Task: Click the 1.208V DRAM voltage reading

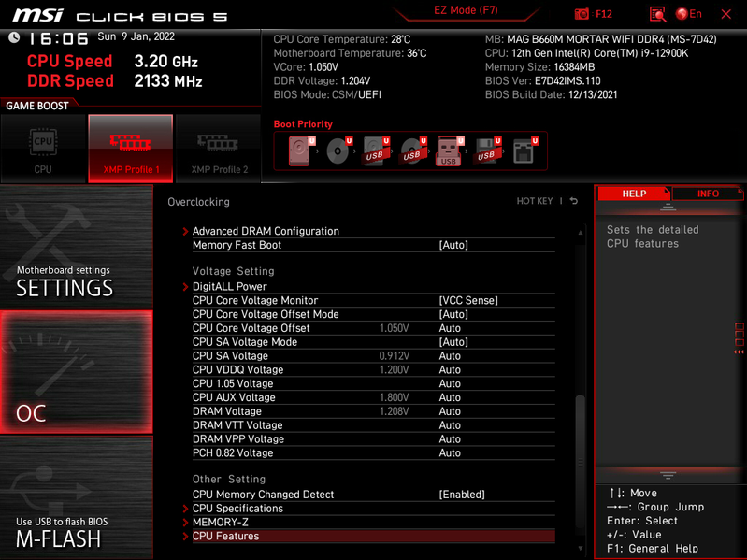Action: click(394, 411)
